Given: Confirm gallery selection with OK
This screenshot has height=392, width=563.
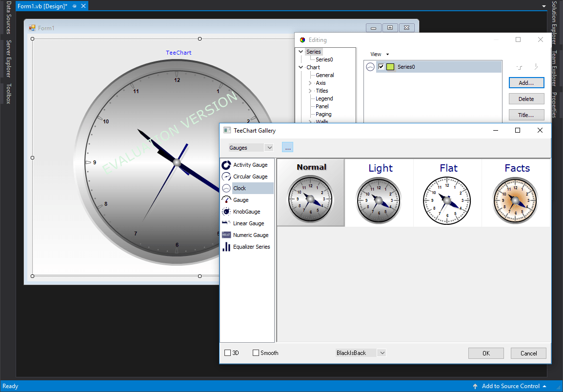Looking at the screenshot, I should click(x=486, y=353).
